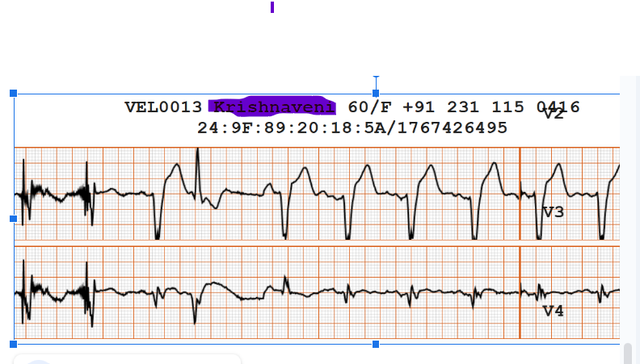640x364 pixels.
Task: Click the V2 lead label
Action: click(x=554, y=115)
